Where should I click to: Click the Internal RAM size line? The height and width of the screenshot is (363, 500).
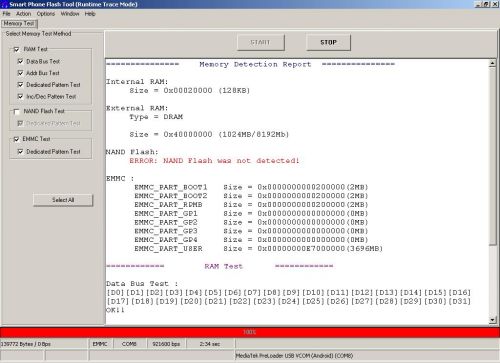point(190,91)
